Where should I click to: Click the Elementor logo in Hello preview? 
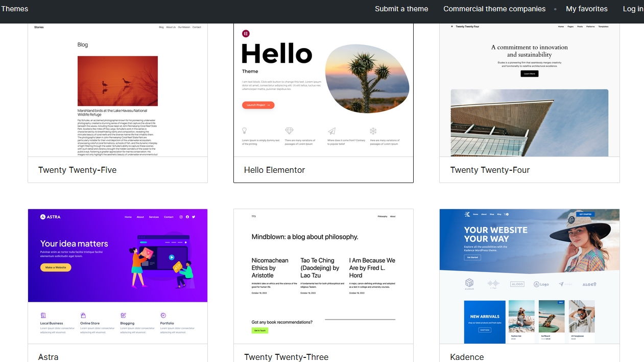(246, 34)
